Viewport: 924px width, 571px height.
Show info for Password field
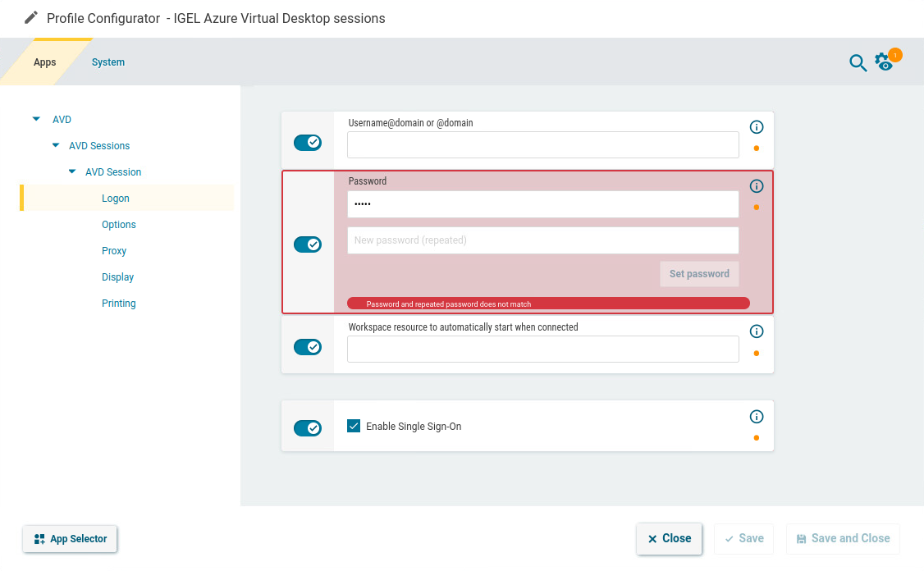(757, 186)
